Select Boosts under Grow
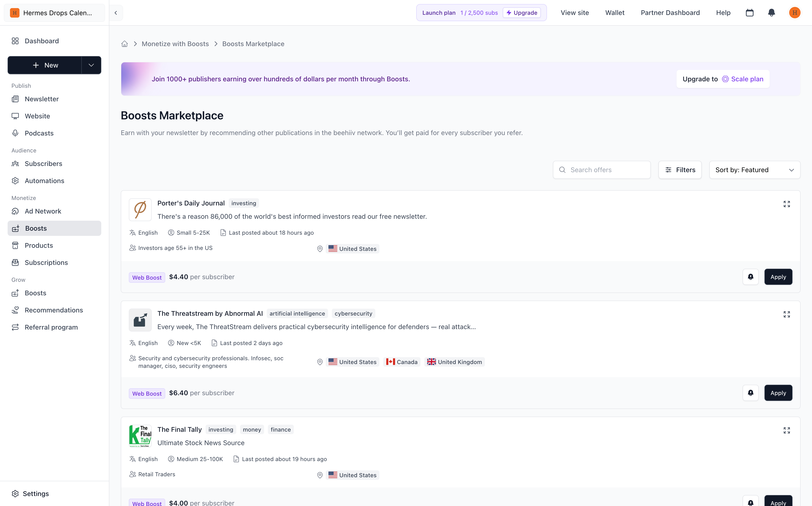The height and width of the screenshot is (506, 812). 54,293
